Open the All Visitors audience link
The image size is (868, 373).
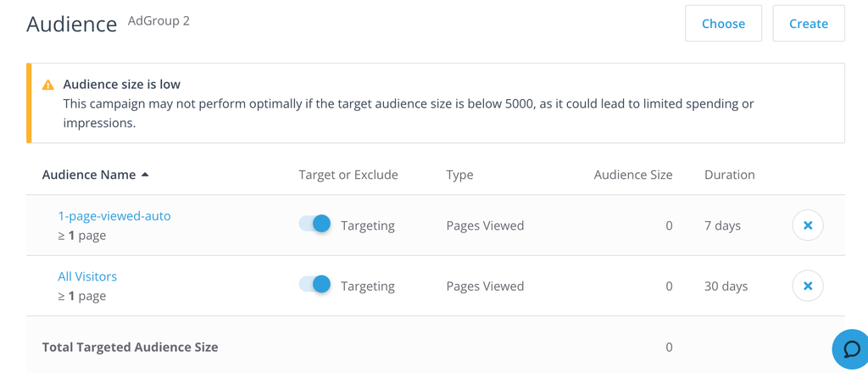click(x=87, y=276)
